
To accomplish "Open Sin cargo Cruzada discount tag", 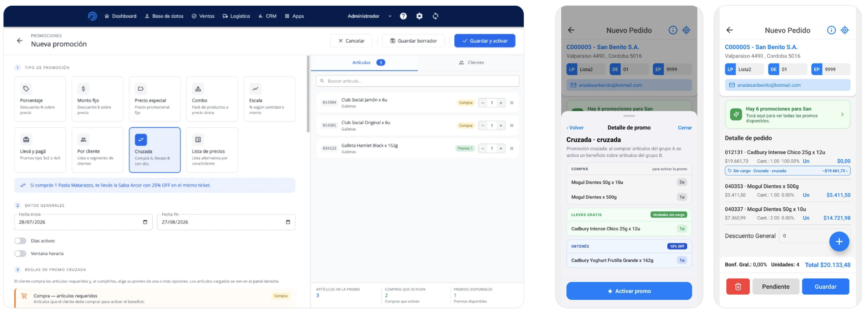I will (787, 171).
